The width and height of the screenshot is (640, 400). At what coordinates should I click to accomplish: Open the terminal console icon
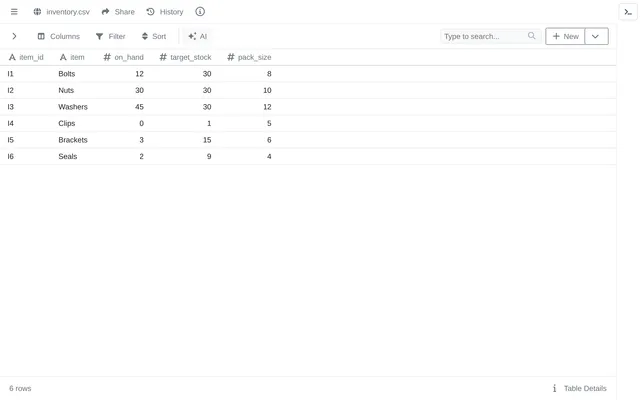[x=628, y=12]
